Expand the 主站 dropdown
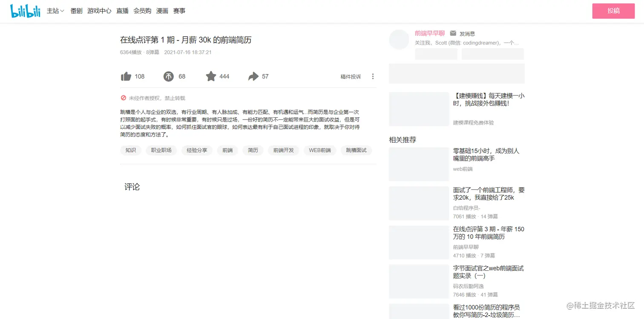Image resolution: width=644 pixels, height=319 pixels. pyautogui.click(x=55, y=11)
